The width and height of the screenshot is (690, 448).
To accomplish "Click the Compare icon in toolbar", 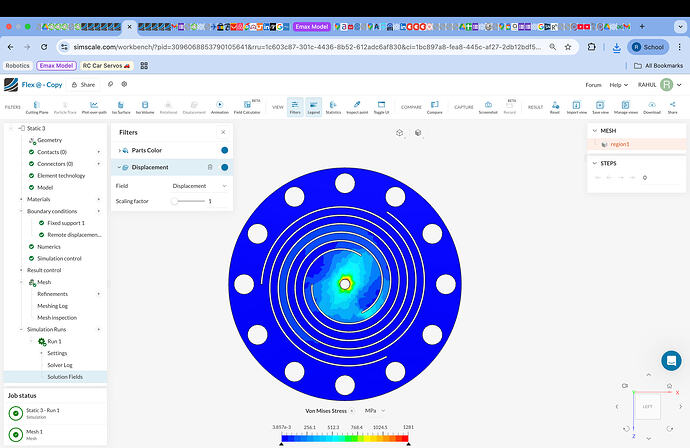I will (x=434, y=106).
